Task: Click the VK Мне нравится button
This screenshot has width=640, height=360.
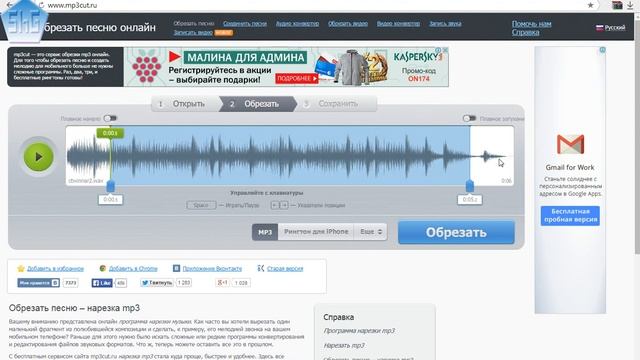Action: point(38,282)
